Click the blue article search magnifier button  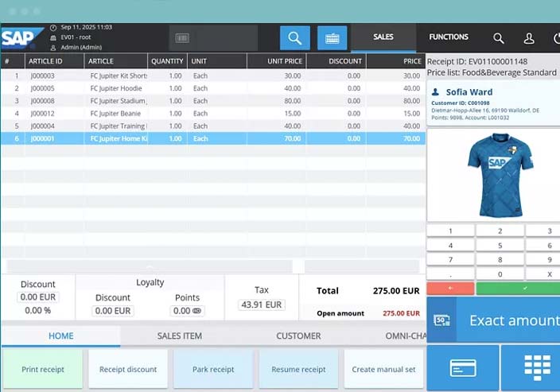point(294,38)
